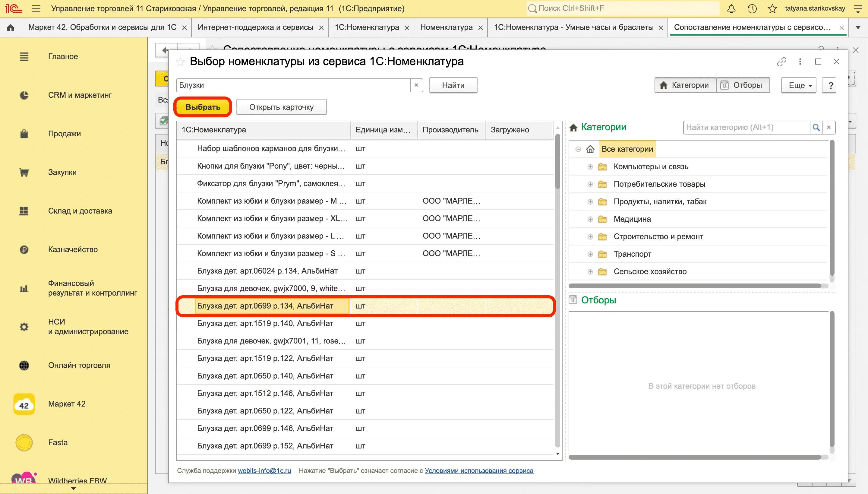Click the Найти button
This screenshot has width=868, height=494.
click(453, 85)
